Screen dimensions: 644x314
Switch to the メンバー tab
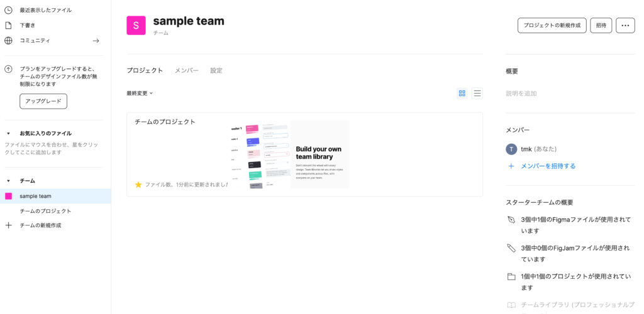tap(186, 70)
